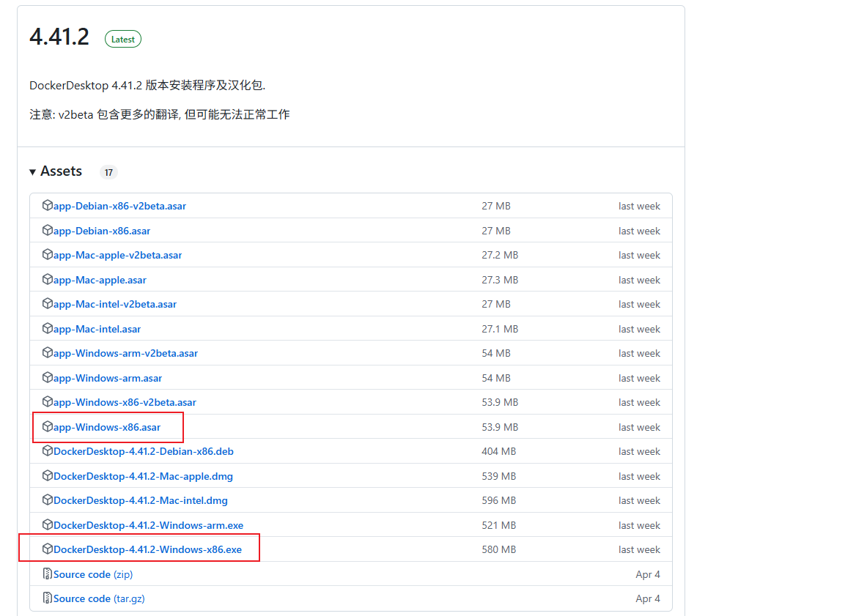The image size is (867, 616).
Task: Click package icon beside app-Debian-x86.asar
Action: click(48, 231)
